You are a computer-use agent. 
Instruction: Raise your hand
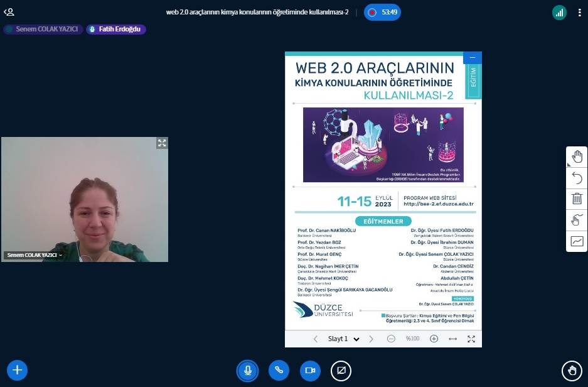click(x=570, y=370)
